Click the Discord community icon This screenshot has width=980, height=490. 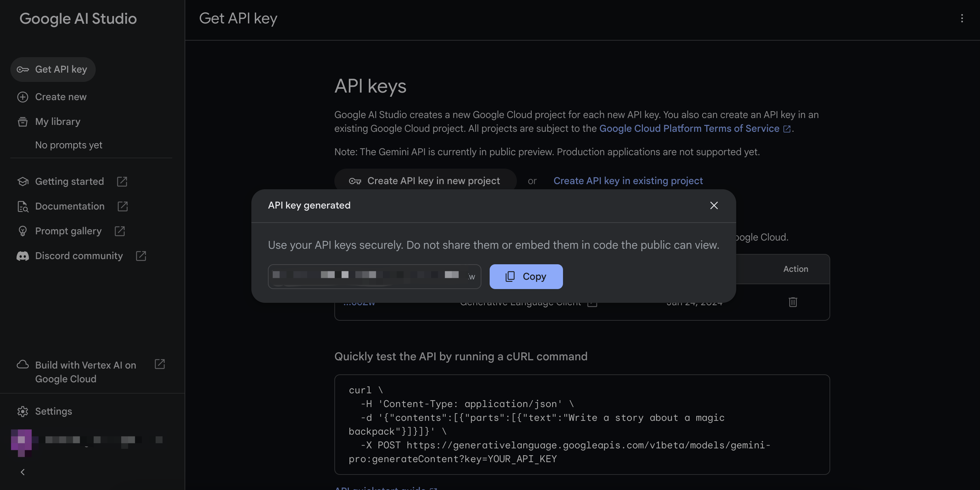(22, 256)
